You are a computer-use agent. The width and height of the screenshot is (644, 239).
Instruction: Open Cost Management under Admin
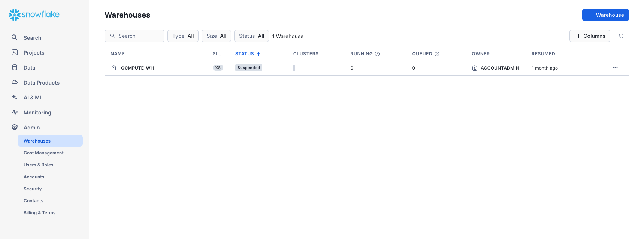pos(43,153)
